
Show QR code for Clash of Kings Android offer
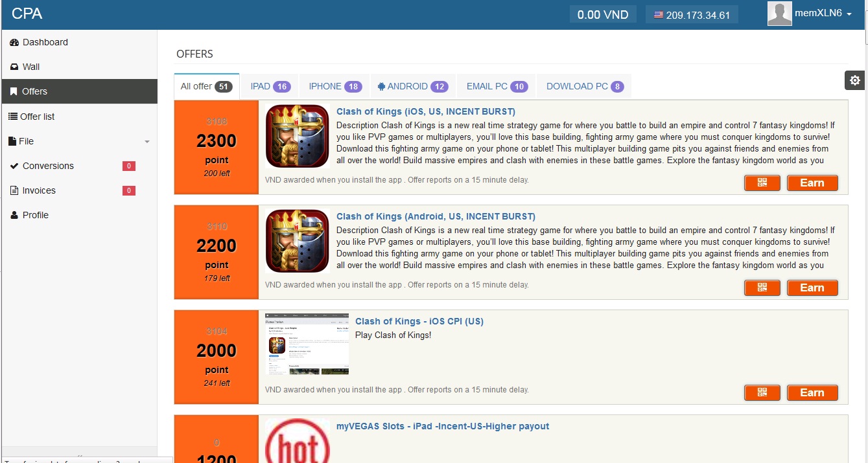point(762,288)
